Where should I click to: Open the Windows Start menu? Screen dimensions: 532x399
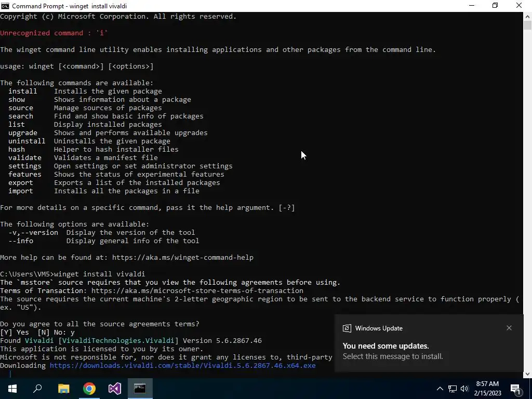click(x=12, y=389)
